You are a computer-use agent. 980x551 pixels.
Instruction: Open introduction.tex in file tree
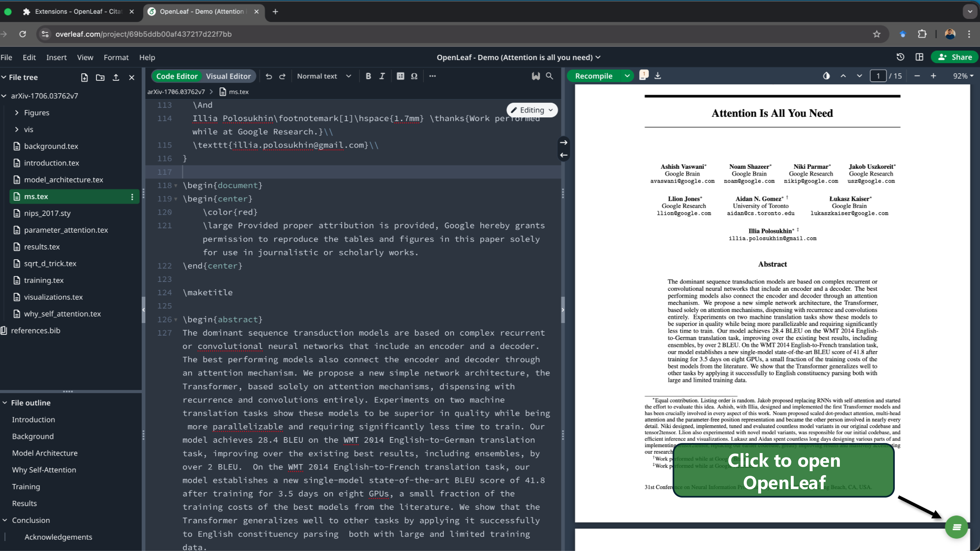click(x=51, y=163)
